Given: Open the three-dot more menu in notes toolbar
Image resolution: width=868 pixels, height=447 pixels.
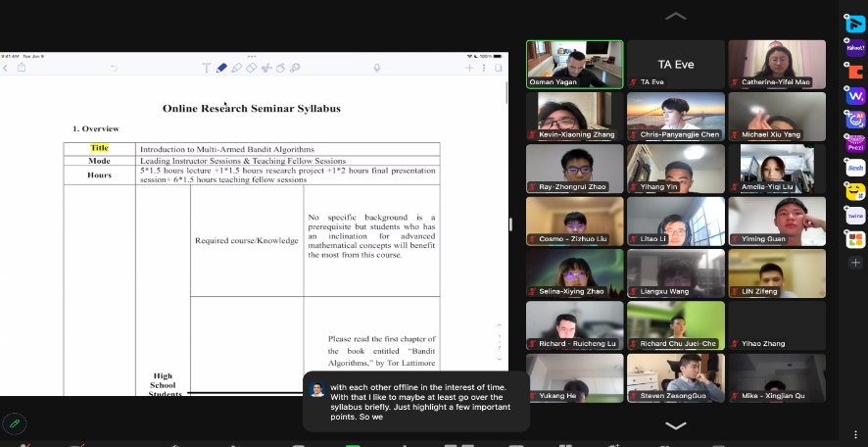Looking at the screenshot, I should click(484, 68).
